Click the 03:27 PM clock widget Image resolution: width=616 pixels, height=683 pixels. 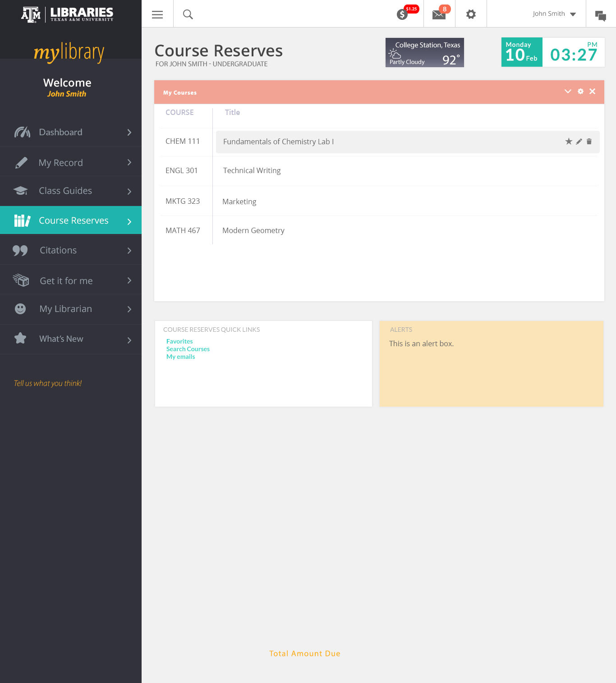click(x=574, y=52)
